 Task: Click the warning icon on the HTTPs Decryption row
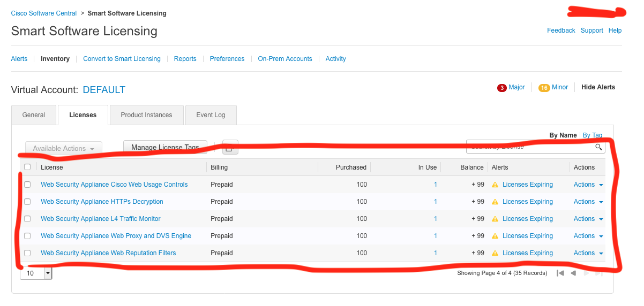coord(495,202)
